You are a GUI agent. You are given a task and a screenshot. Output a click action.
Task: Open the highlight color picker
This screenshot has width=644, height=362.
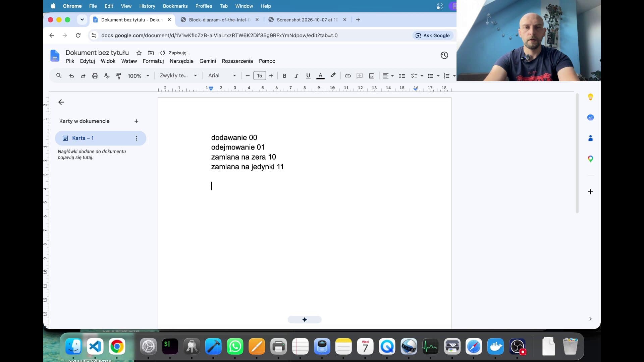pyautogui.click(x=333, y=76)
